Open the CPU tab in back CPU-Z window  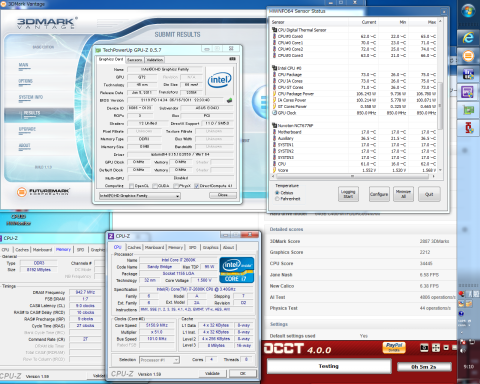(x=6, y=250)
